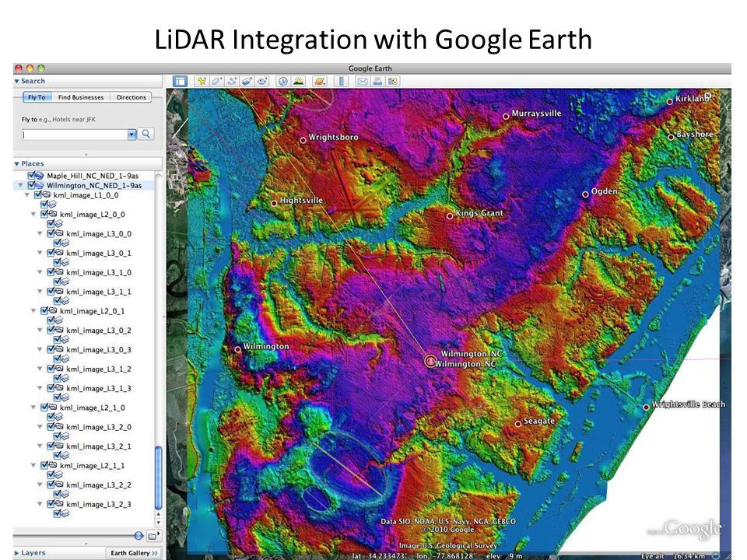Switch to the Directions tab

point(131,97)
